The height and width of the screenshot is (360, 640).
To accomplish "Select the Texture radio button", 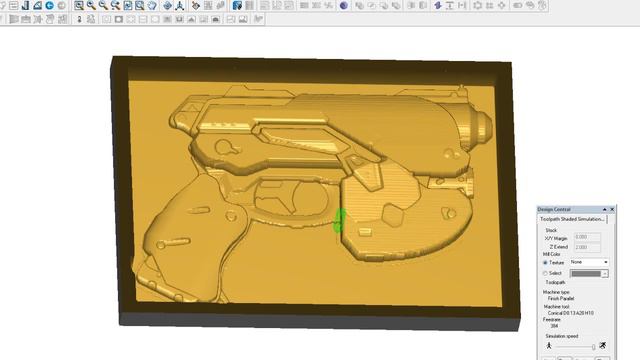I will point(545,263).
